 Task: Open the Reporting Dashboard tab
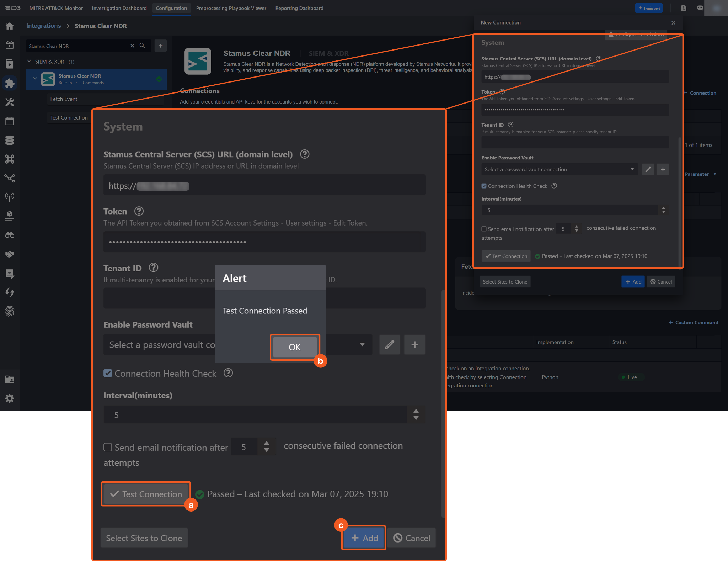[x=299, y=8]
